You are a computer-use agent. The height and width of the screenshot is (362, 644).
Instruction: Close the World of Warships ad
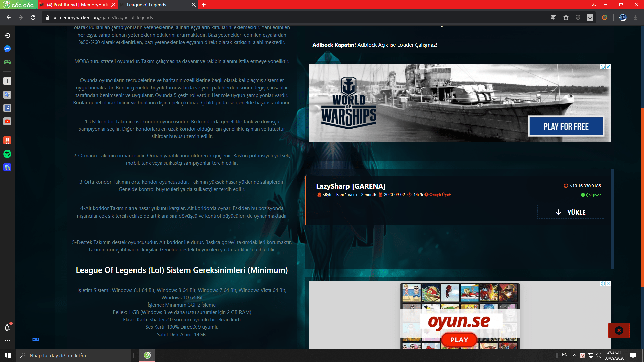tap(608, 67)
